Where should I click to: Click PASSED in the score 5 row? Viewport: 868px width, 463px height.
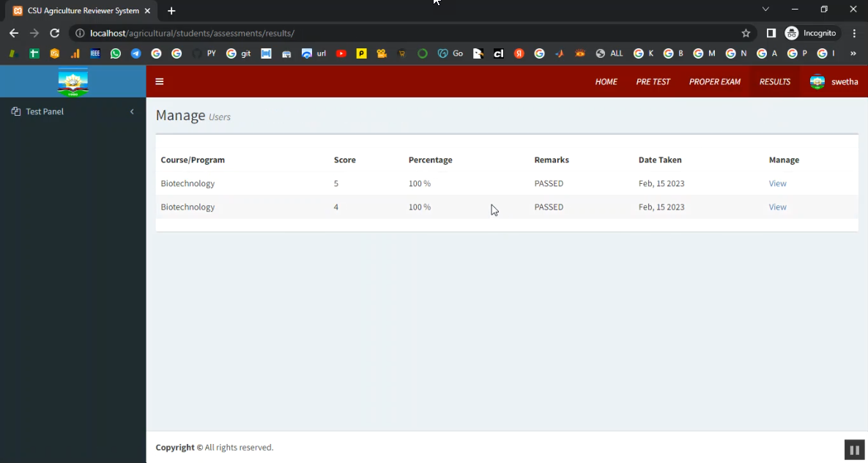click(x=549, y=183)
